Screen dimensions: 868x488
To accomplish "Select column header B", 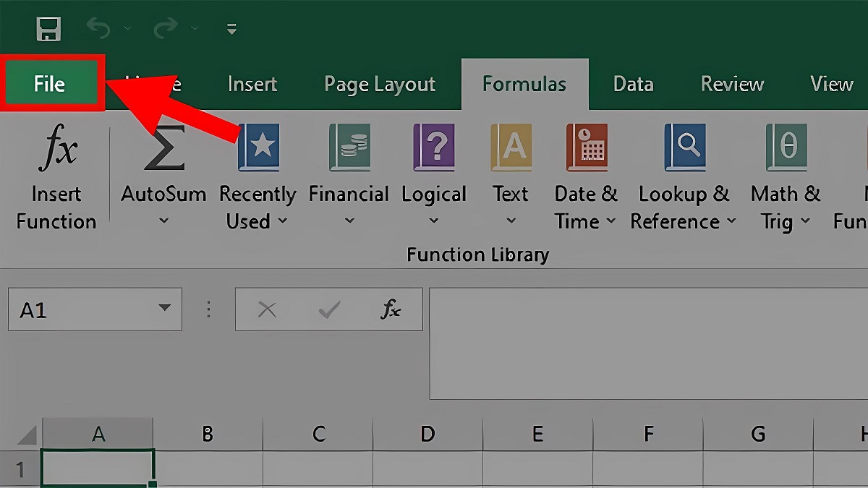I will click(x=208, y=434).
